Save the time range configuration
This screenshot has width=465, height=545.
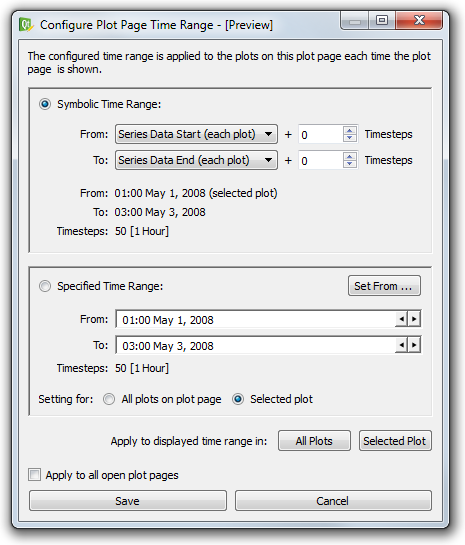128,501
